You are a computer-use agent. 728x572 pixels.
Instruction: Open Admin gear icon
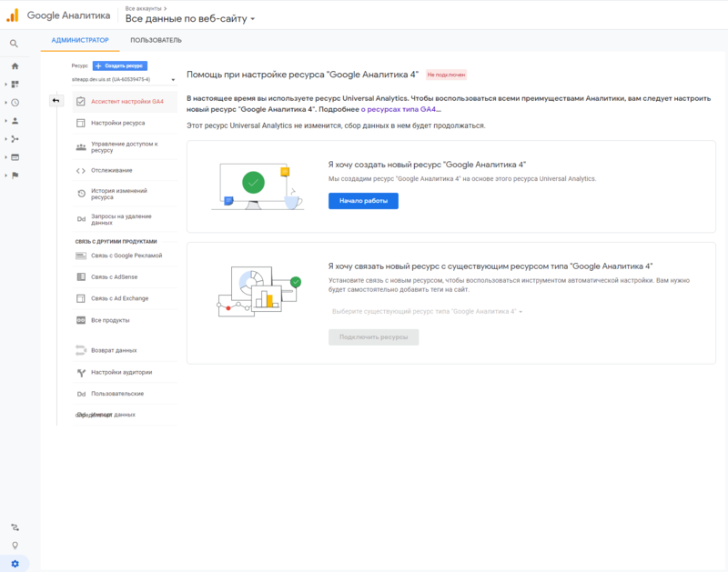[x=15, y=564]
